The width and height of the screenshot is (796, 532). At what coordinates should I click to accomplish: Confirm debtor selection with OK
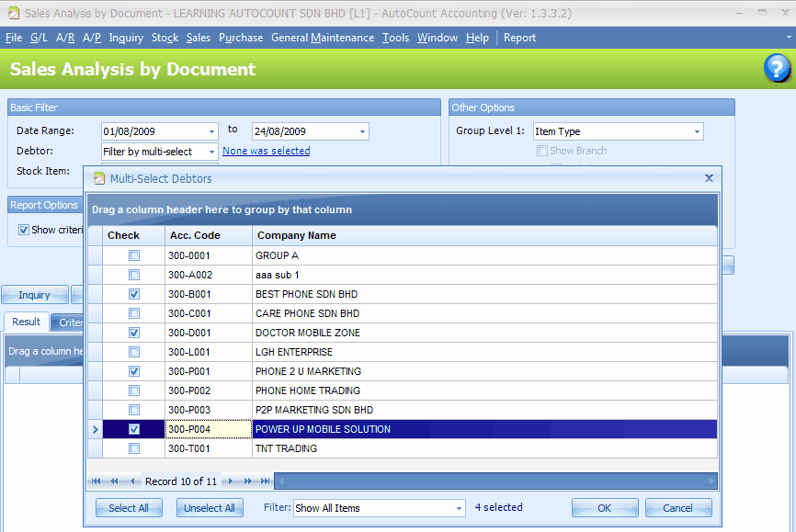coord(605,507)
